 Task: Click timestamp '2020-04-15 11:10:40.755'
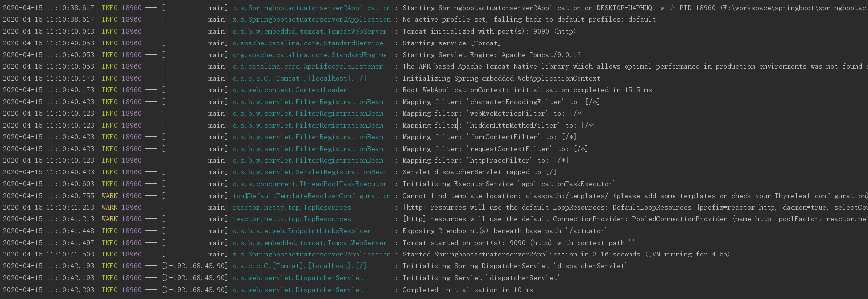coord(48,196)
